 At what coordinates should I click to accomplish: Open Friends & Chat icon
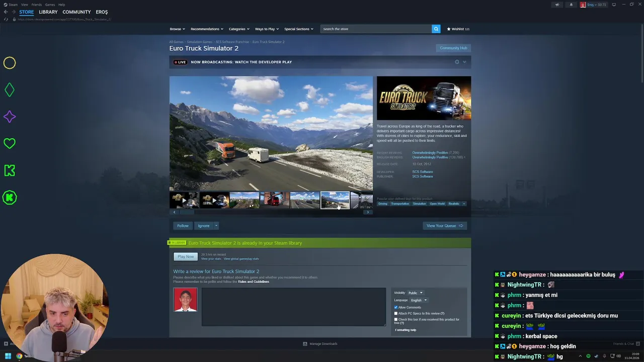coord(637,344)
